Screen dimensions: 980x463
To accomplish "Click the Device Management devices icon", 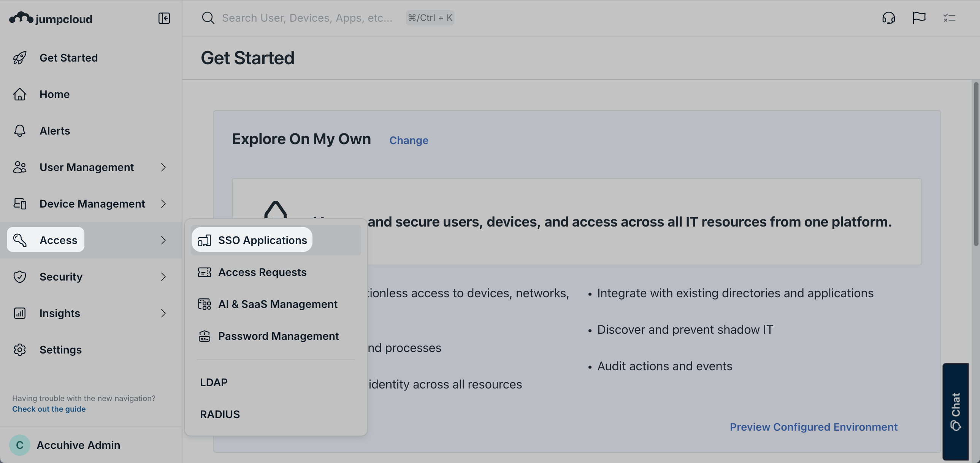I will pos(20,204).
